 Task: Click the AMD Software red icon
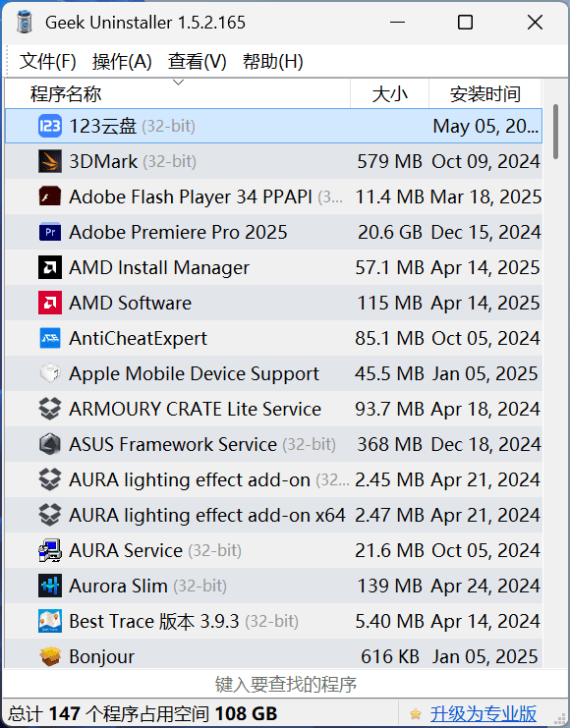pos(50,303)
